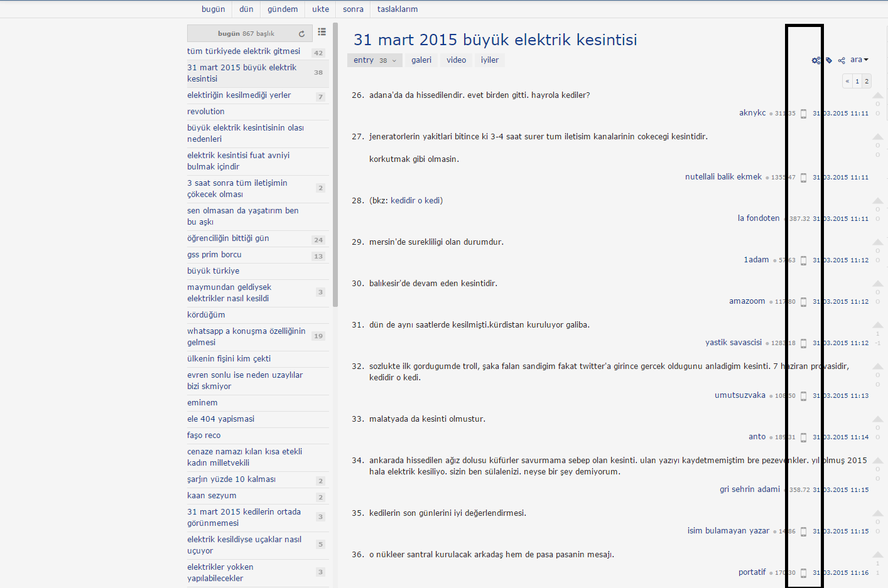Upvote entry 36 by portatif
Viewport: 888px width, 588px height.
(x=878, y=555)
